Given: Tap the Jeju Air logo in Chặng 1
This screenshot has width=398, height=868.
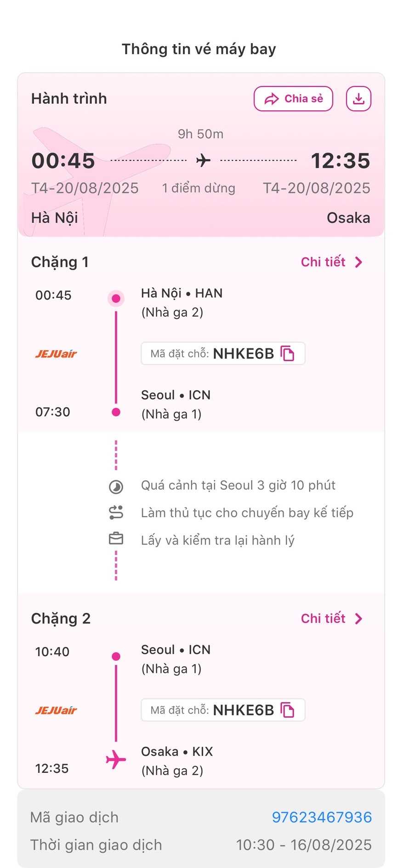Looking at the screenshot, I should click(x=56, y=354).
